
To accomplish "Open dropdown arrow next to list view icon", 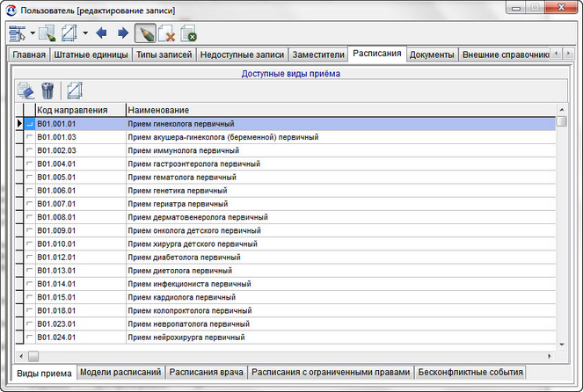I will point(33,33).
